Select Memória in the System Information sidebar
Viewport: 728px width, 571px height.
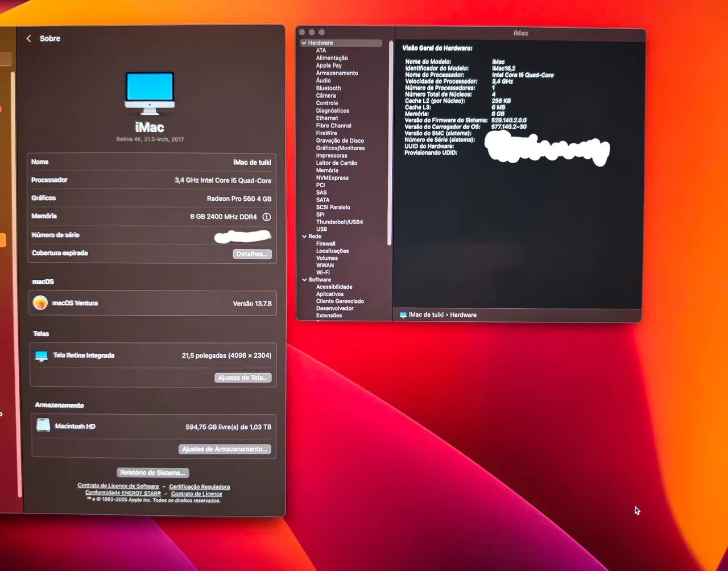coord(327,171)
